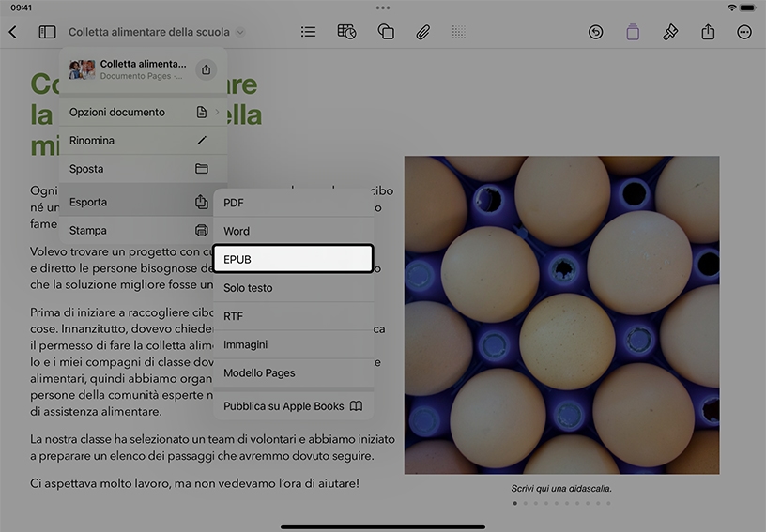The height and width of the screenshot is (532, 766).
Task: Open the share icon in toolbar
Action: (708, 32)
